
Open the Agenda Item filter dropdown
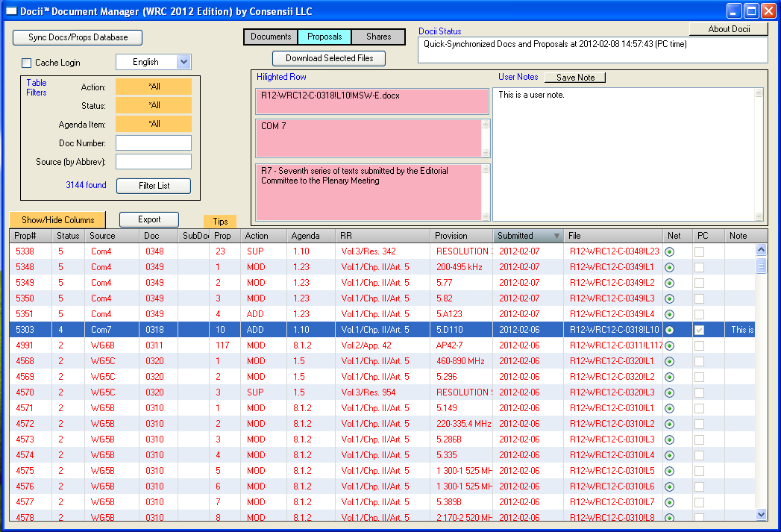pos(154,124)
